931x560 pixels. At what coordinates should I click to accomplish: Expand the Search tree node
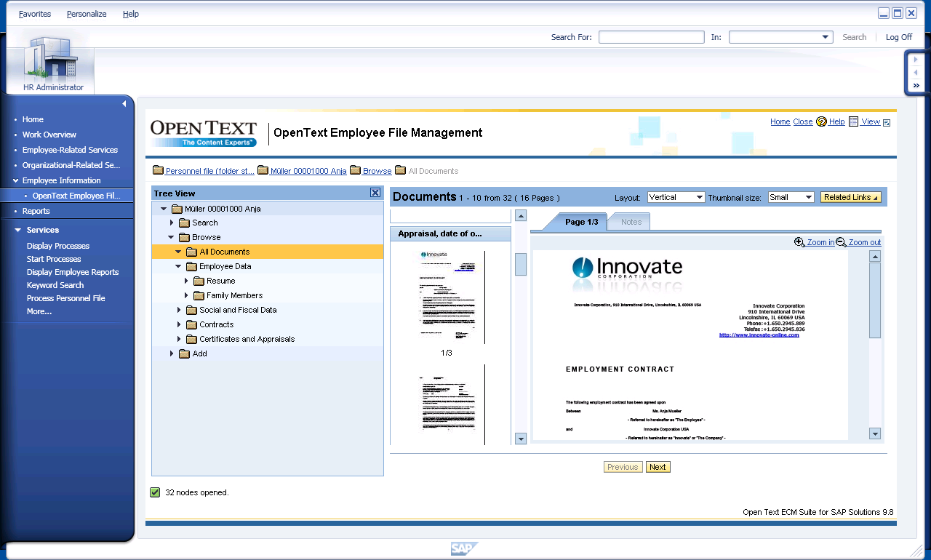click(x=172, y=223)
